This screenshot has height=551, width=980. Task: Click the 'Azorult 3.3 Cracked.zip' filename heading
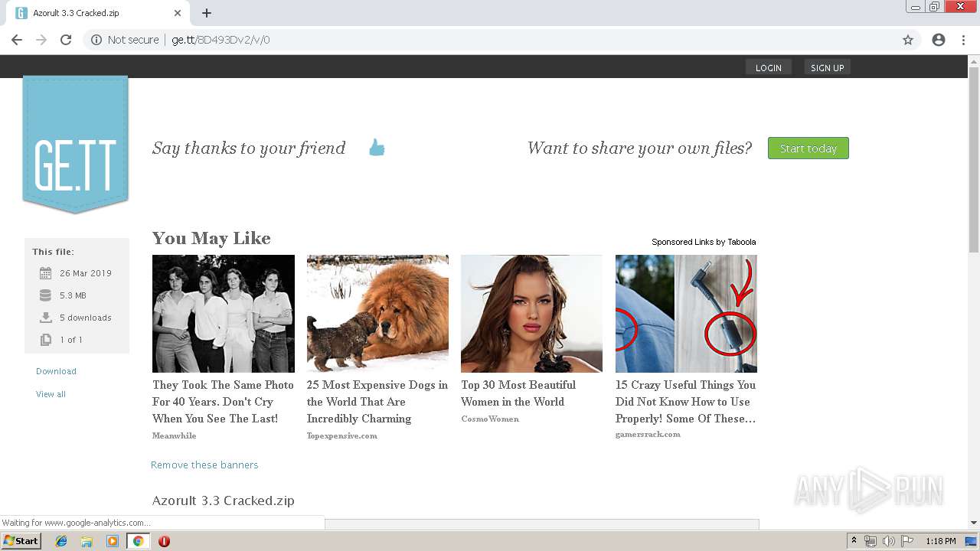[224, 500]
